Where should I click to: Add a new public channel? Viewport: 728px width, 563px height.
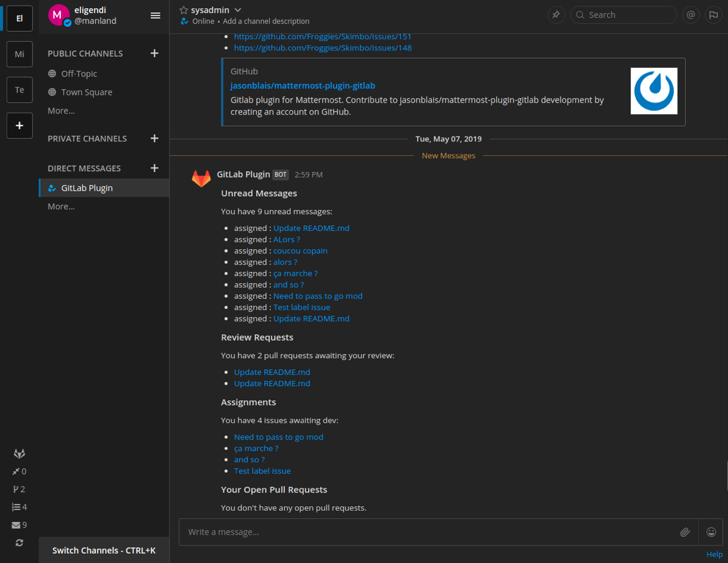155,54
